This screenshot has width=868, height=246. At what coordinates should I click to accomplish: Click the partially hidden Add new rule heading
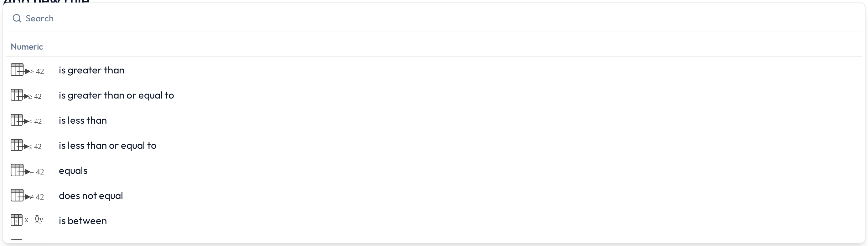pos(46,2)
